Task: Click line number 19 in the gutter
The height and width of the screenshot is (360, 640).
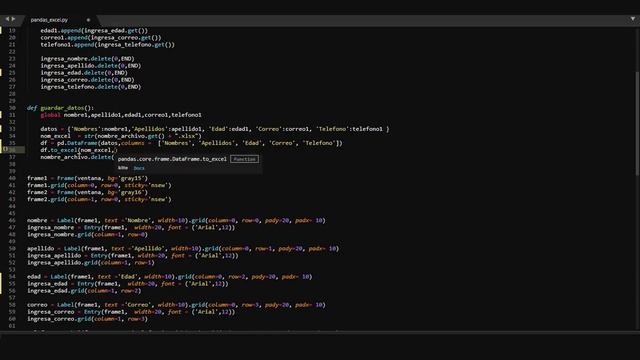Action: tap(12, 31)
